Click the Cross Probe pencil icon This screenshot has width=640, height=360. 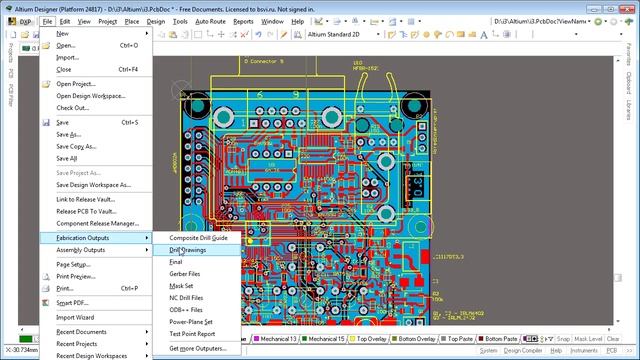click(283, 34)
